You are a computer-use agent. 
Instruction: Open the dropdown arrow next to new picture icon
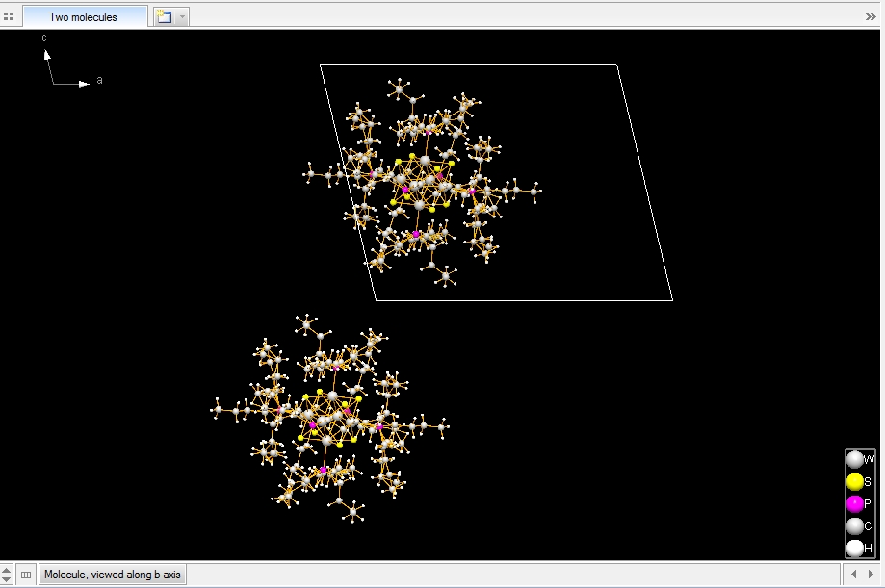[182, 16]
